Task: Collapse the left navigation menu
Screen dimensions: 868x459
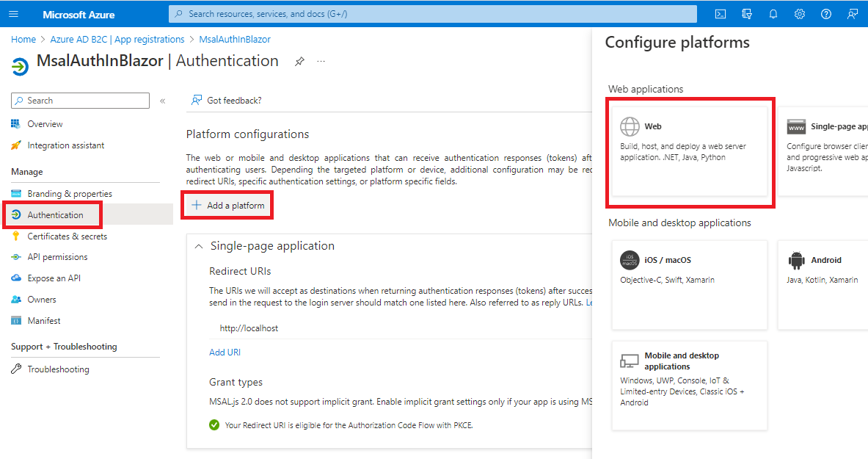Action: [163, 101]
